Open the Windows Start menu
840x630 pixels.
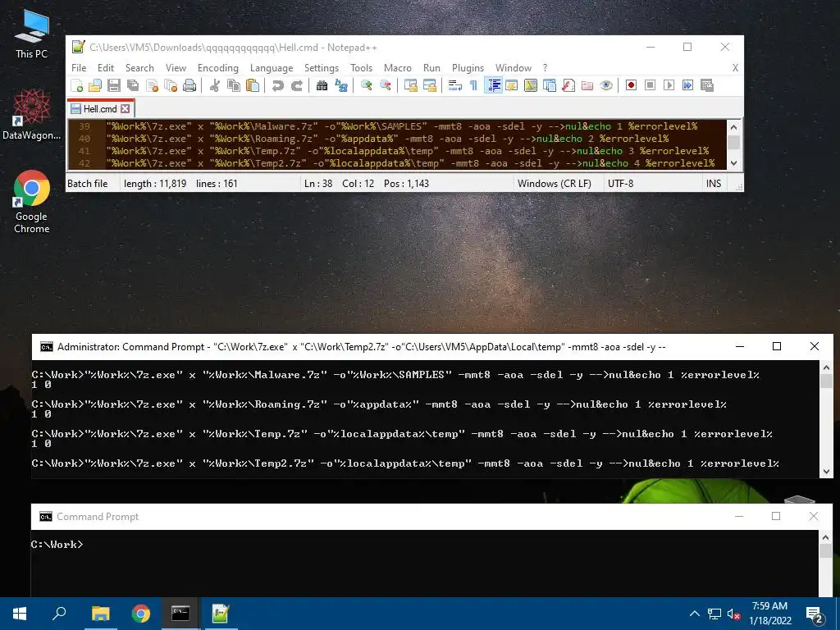coord(20,614)
